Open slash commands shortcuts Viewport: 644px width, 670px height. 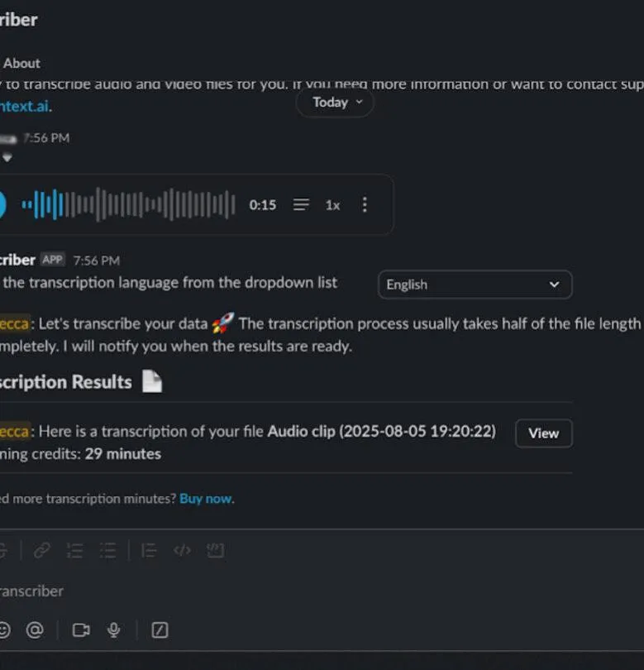coord(160,629)
